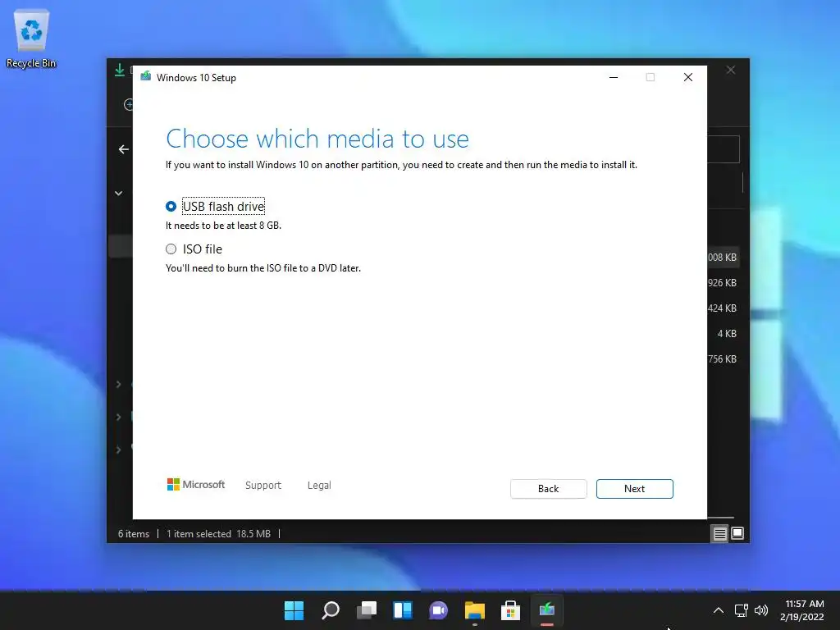Choose the ISO file radio button
The image size is (840, 630).
coord(171,249)
